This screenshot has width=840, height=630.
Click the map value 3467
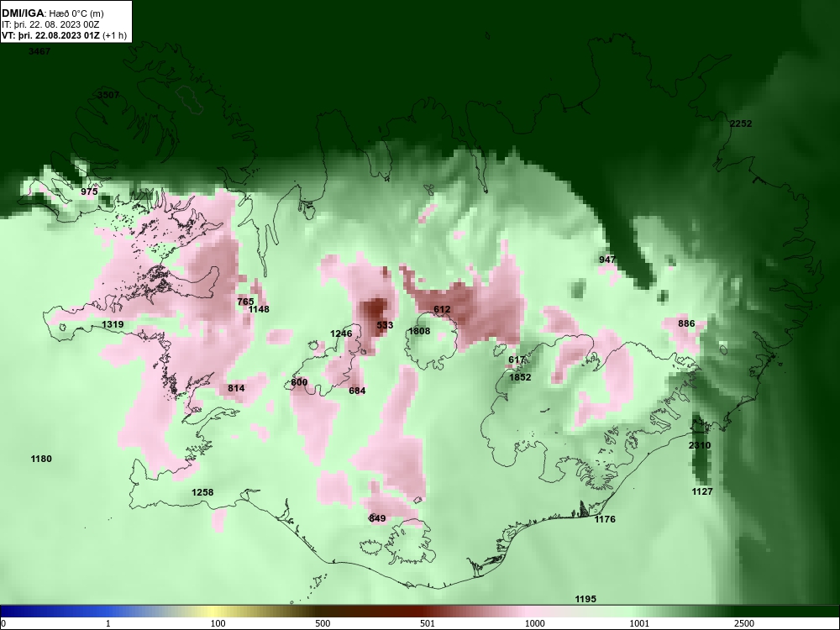pyautogui.click(x=39, y=51)
